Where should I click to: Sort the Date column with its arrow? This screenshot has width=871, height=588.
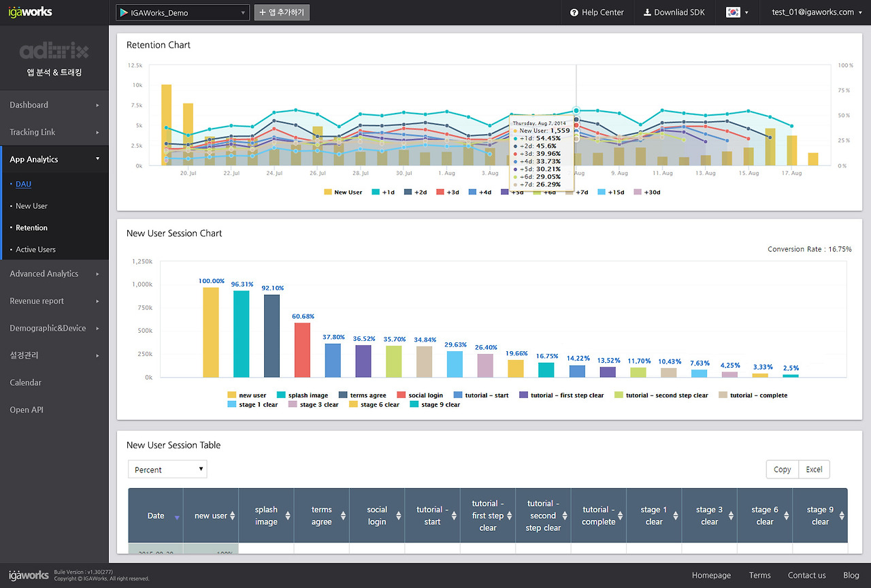click(177, 517)
